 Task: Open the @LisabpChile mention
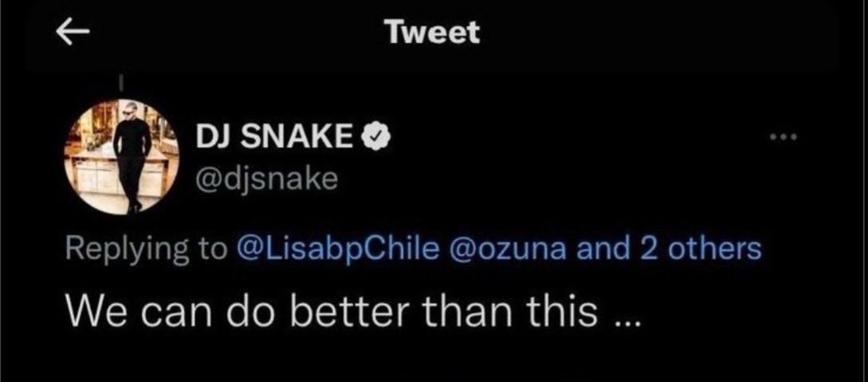(x=336, y=250)
